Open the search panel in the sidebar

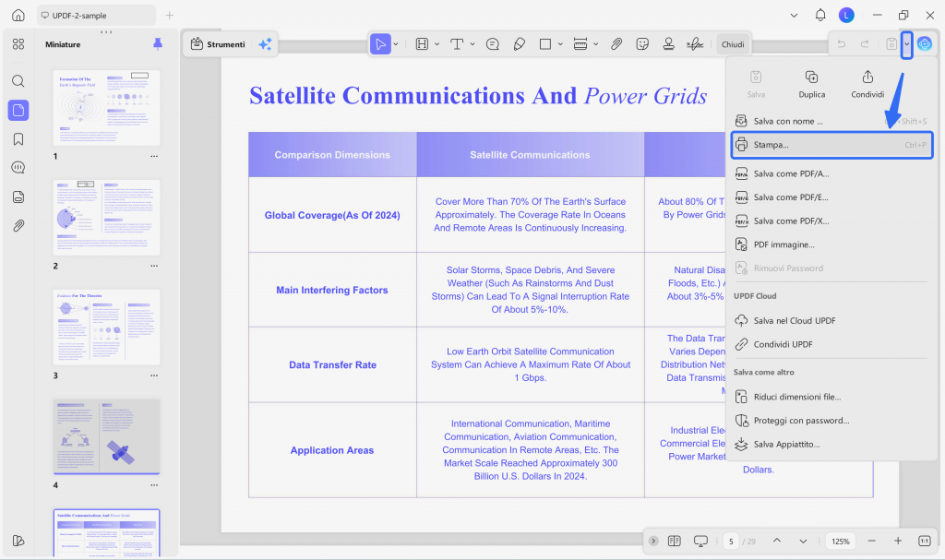18,81
